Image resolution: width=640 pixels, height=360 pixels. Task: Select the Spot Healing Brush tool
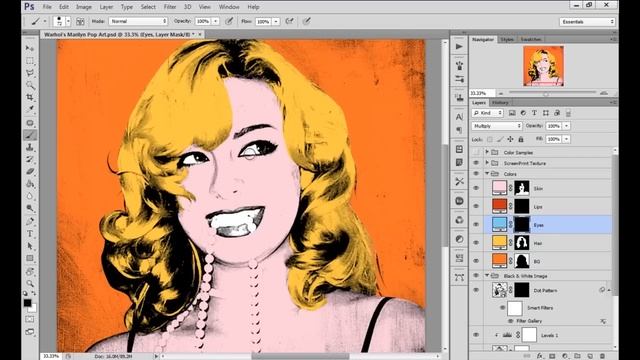(29, 123)
